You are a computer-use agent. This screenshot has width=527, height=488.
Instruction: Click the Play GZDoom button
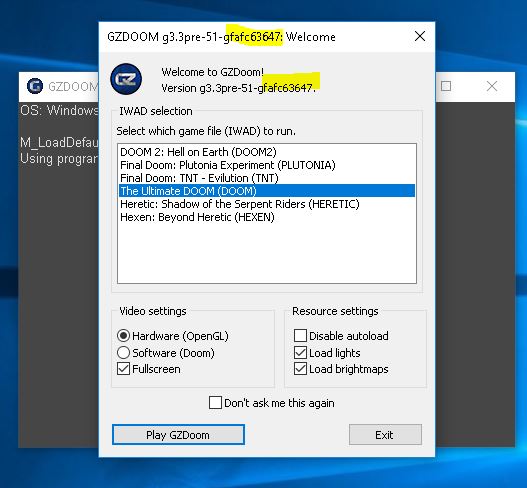178,435
